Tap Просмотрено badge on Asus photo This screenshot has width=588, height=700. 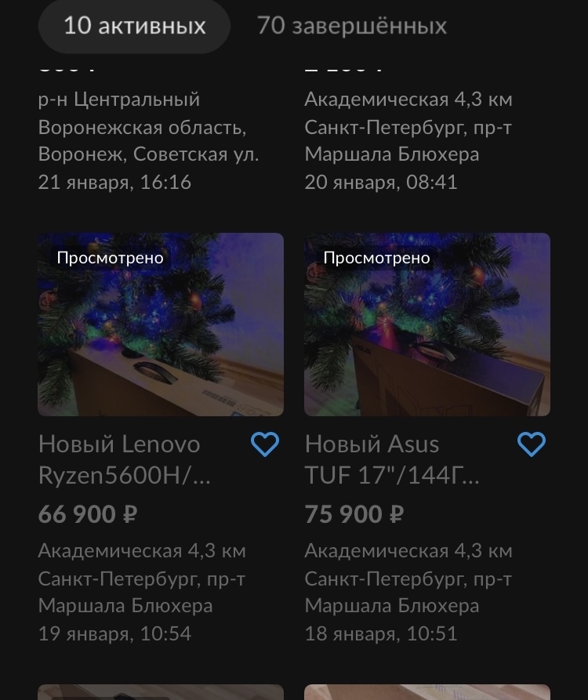[377, 258]
